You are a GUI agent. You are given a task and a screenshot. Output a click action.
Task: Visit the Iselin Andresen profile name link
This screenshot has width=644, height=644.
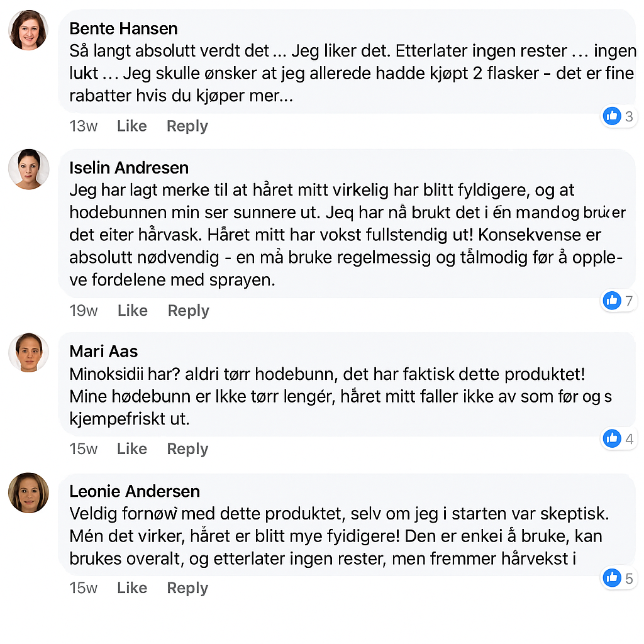pyautogui.click(x=129, y=168)
